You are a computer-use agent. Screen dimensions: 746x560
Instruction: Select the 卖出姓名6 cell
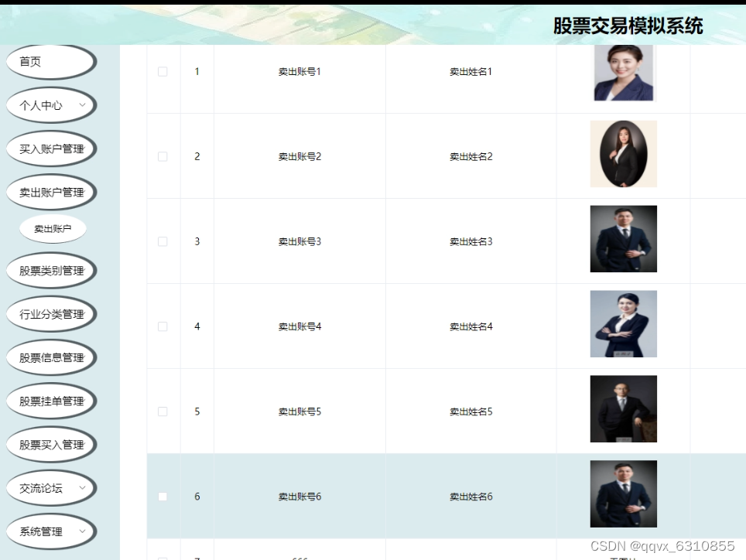click(x=471, y=497)
